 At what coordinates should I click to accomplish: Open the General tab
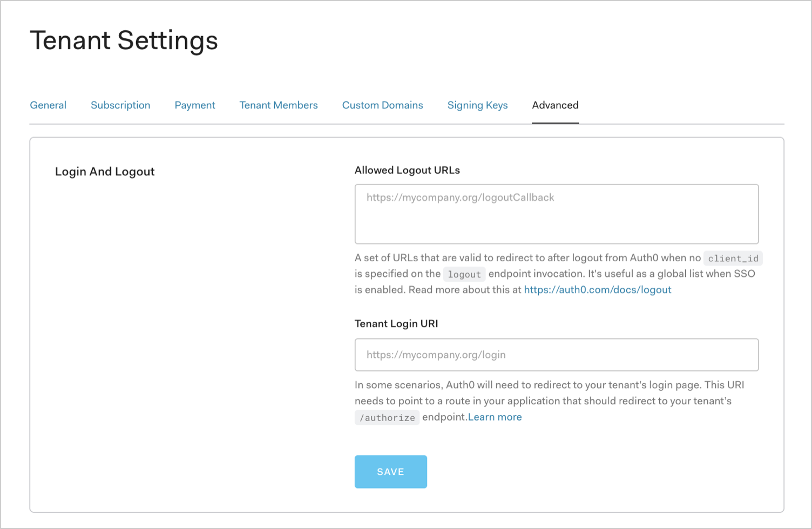click(48, 105)
